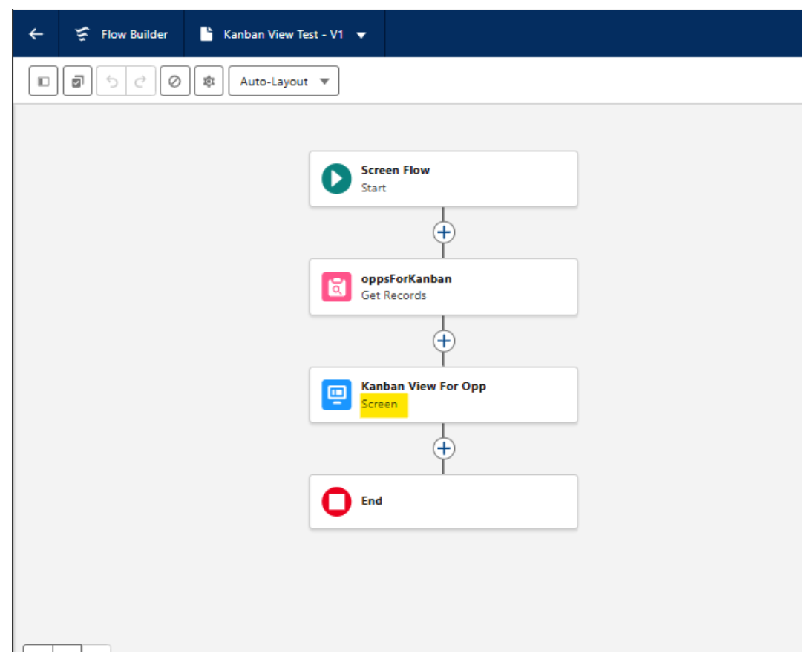Add an element after Screen Flow start
Image resolution: width=812 pixels, height=668 pixels.
[x=443, y=232]
